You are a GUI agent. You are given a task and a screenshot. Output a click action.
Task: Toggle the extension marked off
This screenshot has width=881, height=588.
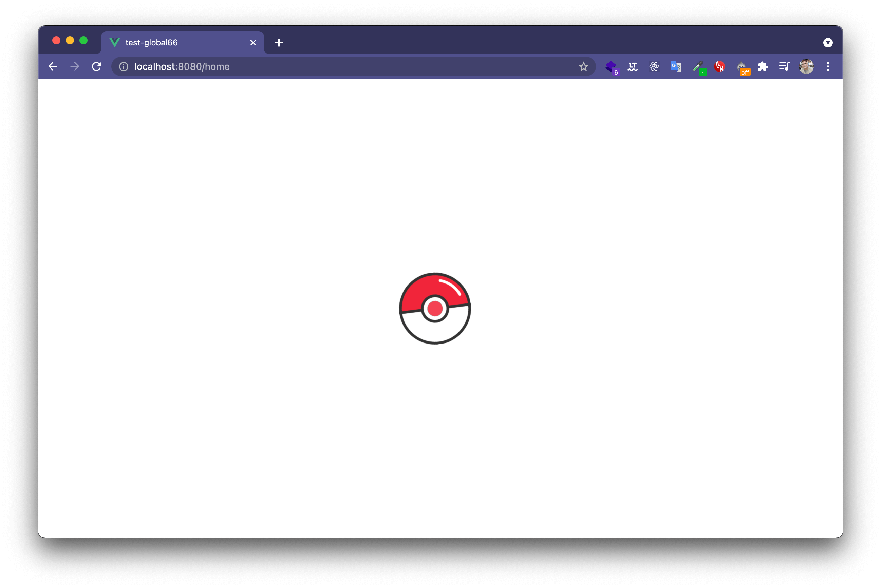(742, 67)
